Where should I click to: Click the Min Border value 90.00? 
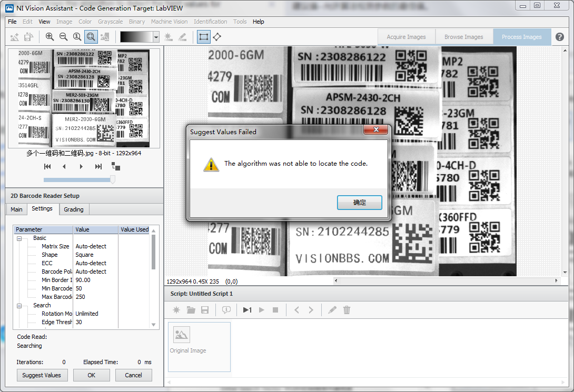pos(83,280)
